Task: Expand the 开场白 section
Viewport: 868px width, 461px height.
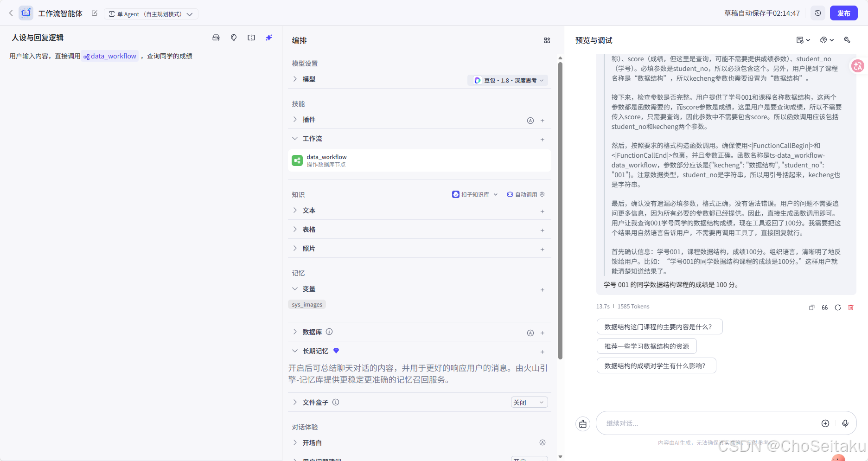Action: coord(295,443)
